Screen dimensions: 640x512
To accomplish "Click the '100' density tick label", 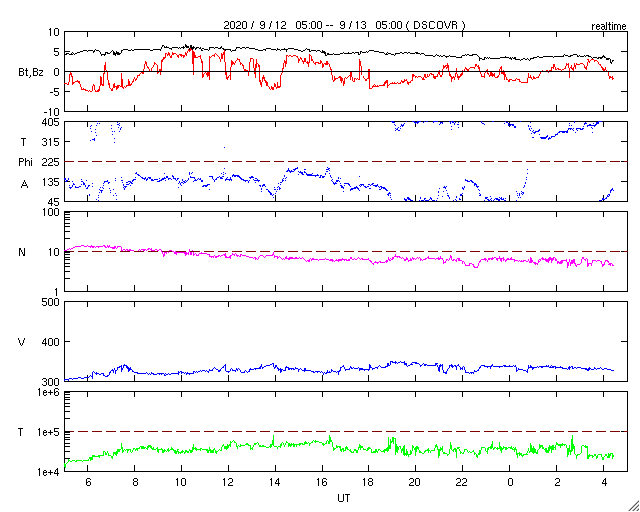I will (x=51, y=213).
